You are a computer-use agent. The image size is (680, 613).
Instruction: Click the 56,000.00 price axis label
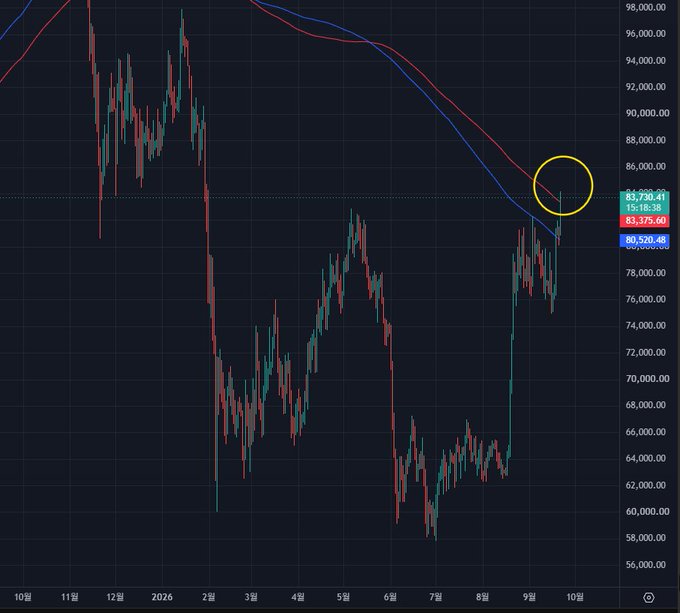tap(645, 564)
